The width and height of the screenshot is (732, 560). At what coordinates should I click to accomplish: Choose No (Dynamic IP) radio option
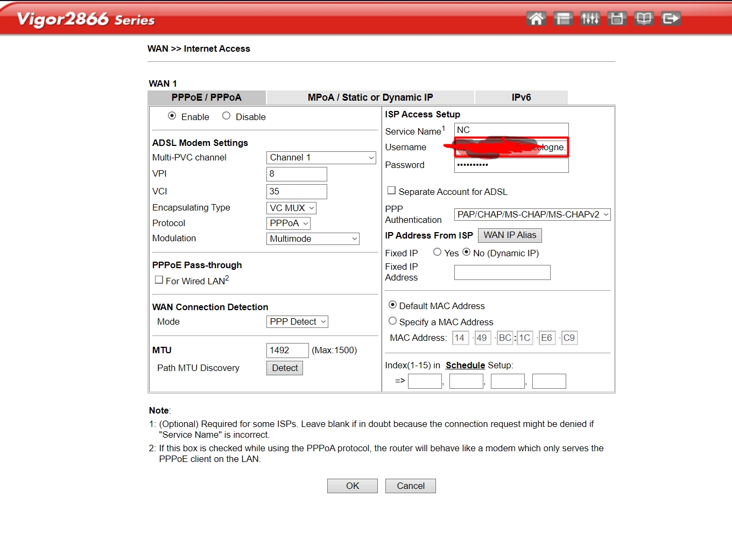467,252
